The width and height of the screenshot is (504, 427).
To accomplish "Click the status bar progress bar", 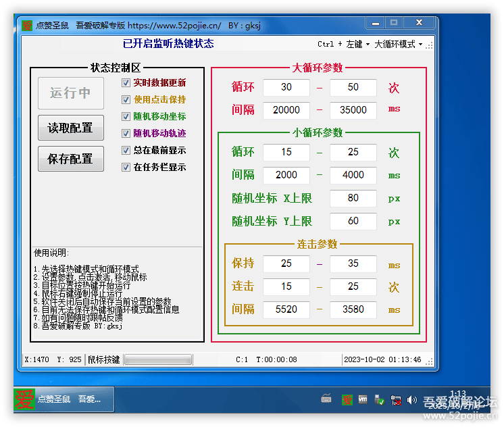I will pyautogui.click(x=158, y=359).
